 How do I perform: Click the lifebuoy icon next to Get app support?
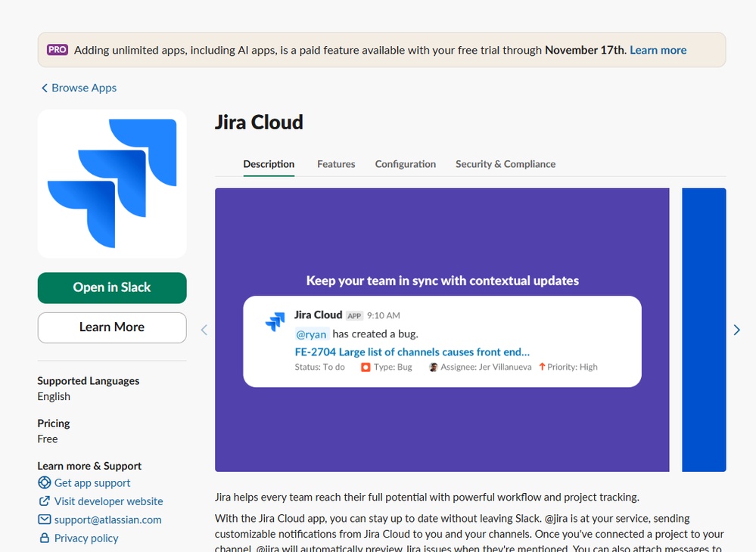pyautogui.click(x=45, y=482)
